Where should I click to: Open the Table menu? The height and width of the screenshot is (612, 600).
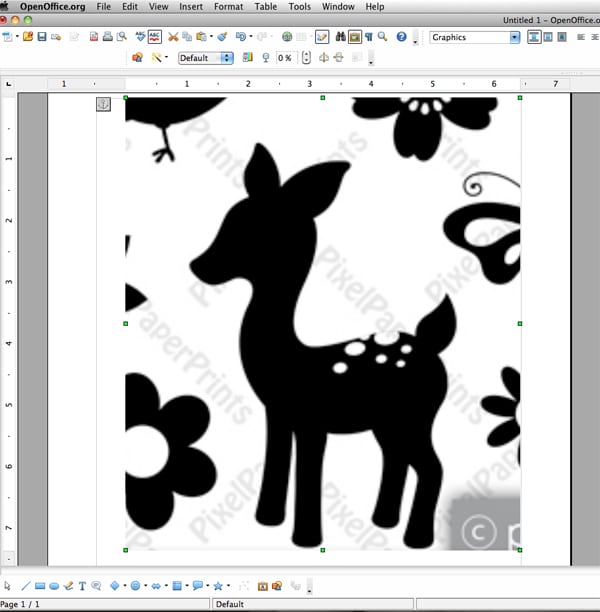[x=265, y=7]
